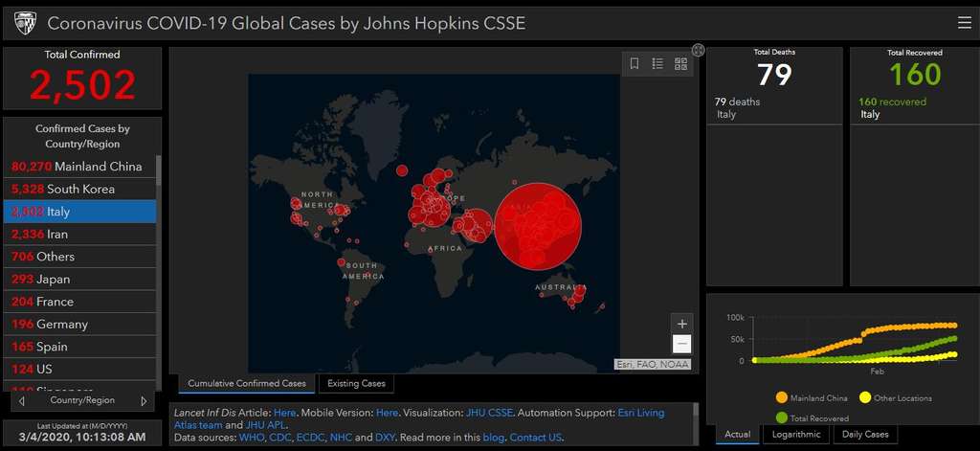
Task: Click the country list scrollbar
Action: pos(159,170)
